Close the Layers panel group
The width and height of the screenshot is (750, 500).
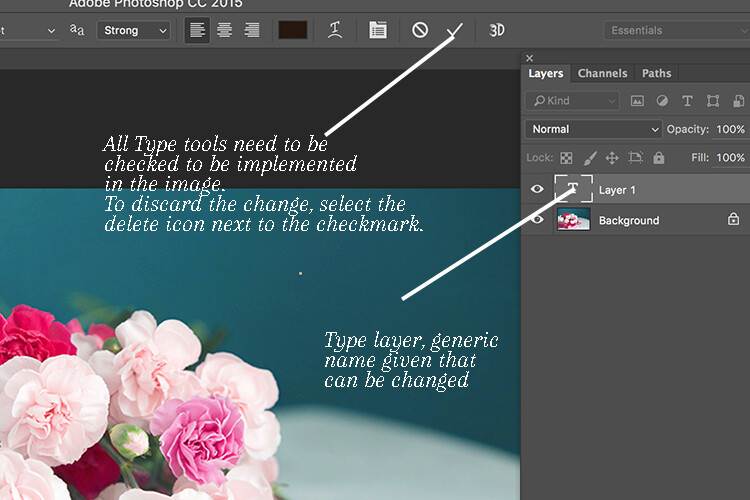tap(529, 58)
